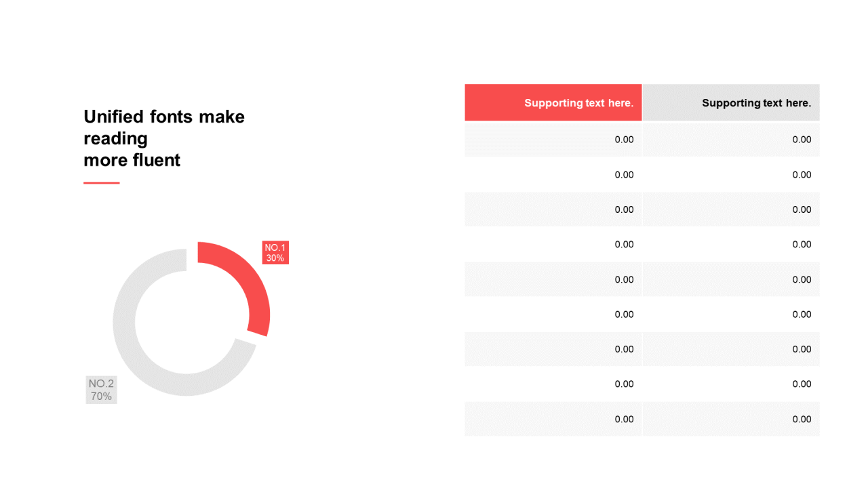Click the 'NO.1 30%' data label
This screenshot has width=868, height=488.
[275, 253]
